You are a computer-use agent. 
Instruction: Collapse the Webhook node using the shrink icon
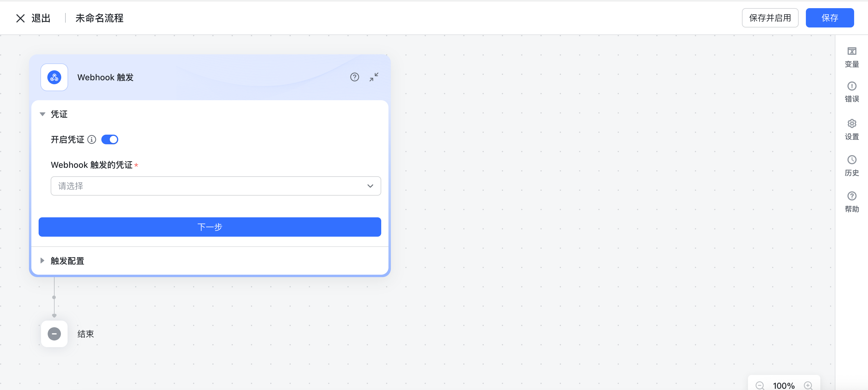[374, 77]
